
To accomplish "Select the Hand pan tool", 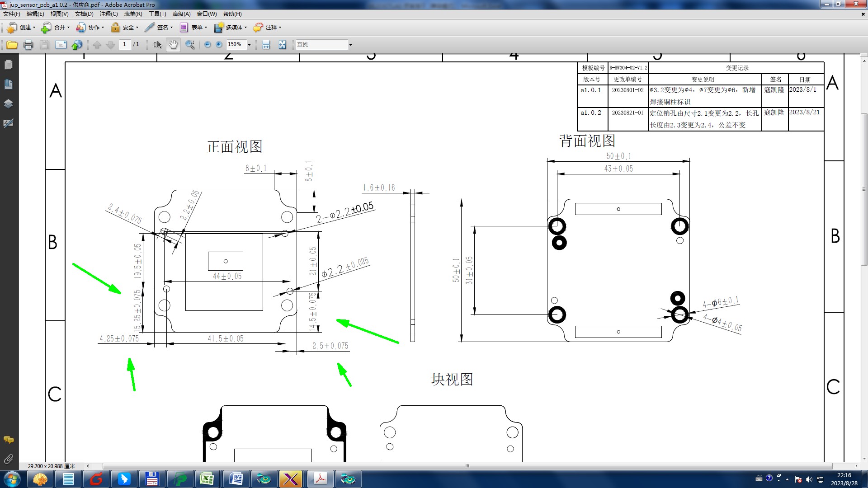I will click(x=173, y=45).
